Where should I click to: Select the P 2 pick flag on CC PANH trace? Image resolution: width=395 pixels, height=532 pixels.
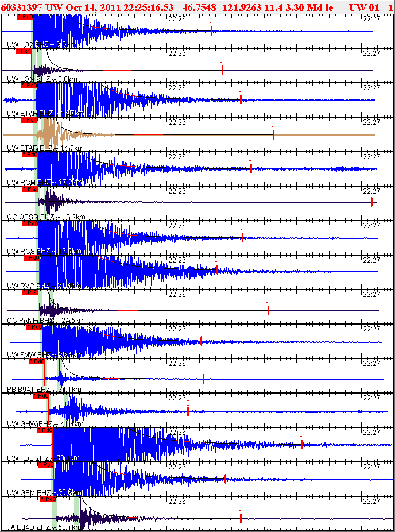(30, 292)
